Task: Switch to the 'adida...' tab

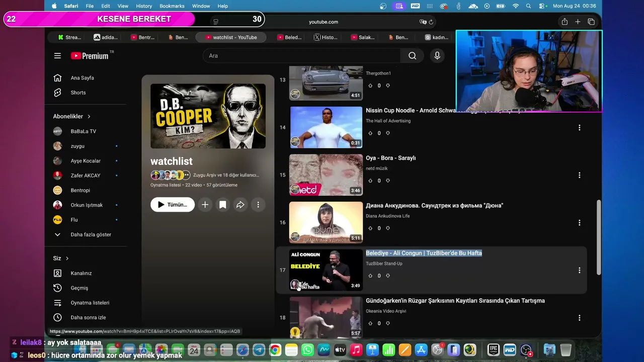Action: (x=106, y=37)
